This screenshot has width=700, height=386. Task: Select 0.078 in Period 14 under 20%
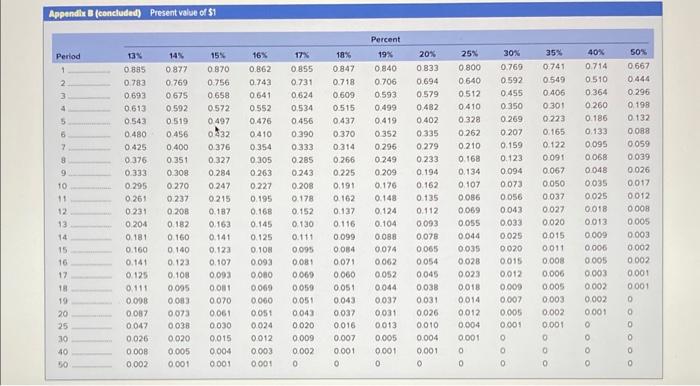pyautogui.click(x=427, y=237)
